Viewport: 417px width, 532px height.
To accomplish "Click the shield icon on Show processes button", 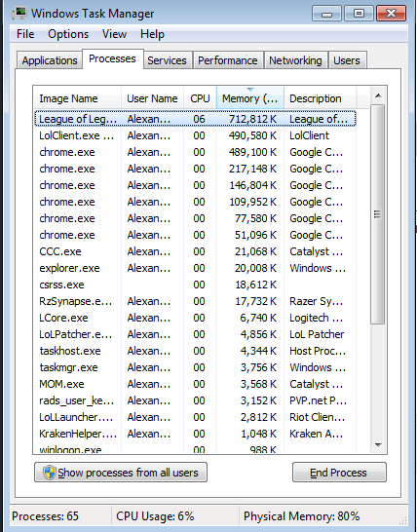I will click(49, 473).
